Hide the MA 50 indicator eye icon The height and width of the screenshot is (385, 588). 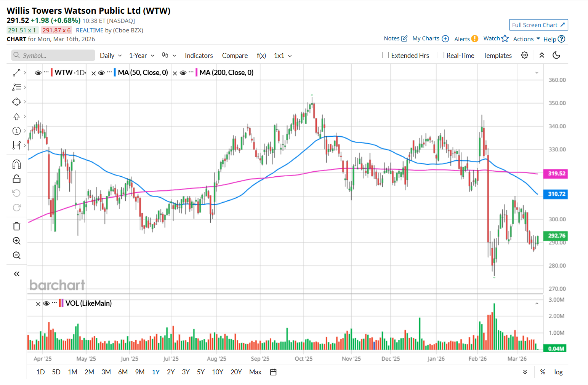click(x=101, y=73)
